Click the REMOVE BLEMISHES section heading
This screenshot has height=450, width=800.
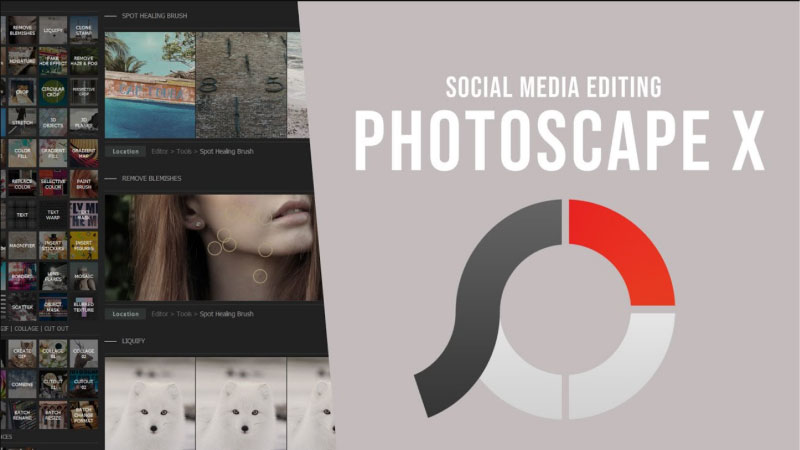pyautogui.click(x=152, y=179)
